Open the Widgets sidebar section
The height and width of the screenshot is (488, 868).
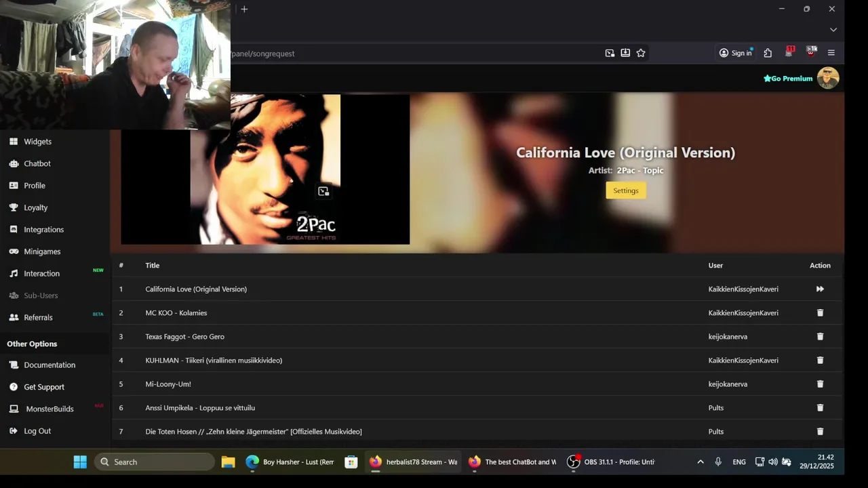[x=37, y=142]
